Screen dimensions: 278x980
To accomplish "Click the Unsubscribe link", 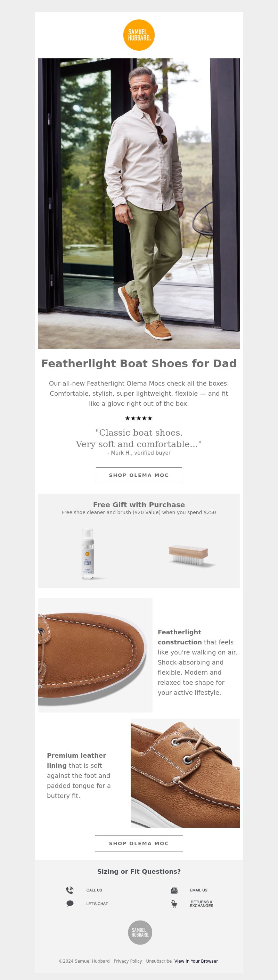I will 159,961.
